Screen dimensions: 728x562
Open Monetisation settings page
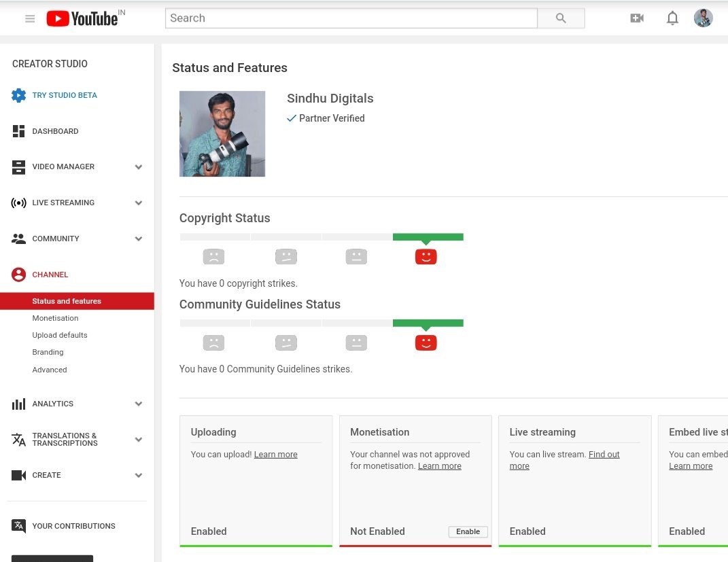(55, 318)
